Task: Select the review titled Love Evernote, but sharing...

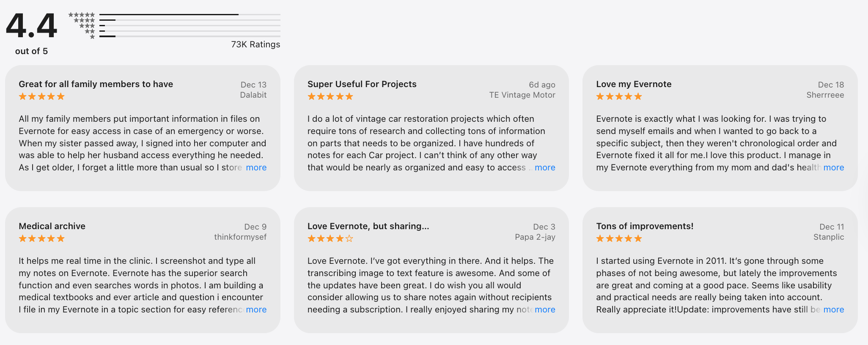Action: pyautogui.click(x=368, y=226)
